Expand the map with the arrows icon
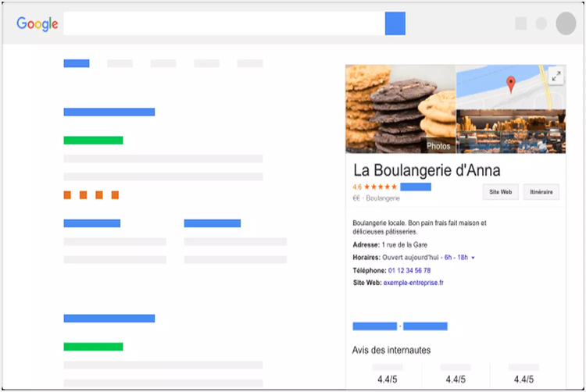 [556, 76]
